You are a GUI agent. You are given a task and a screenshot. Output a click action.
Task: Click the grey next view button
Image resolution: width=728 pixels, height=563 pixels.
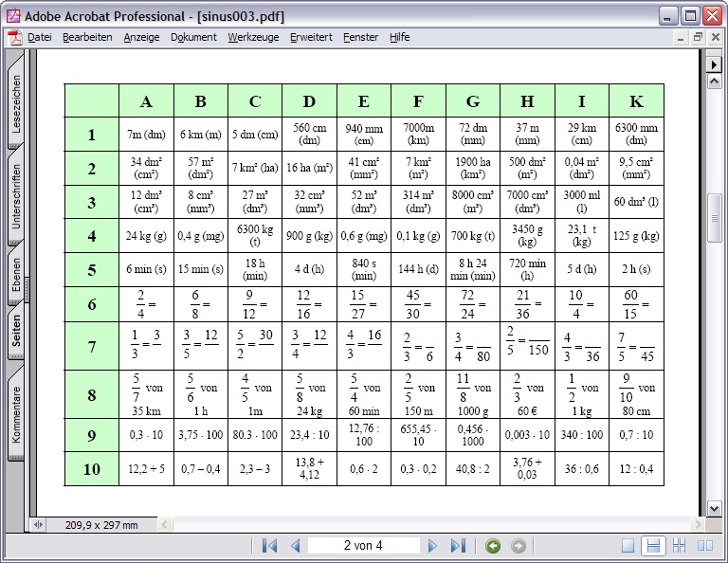[x=519, y=546]
